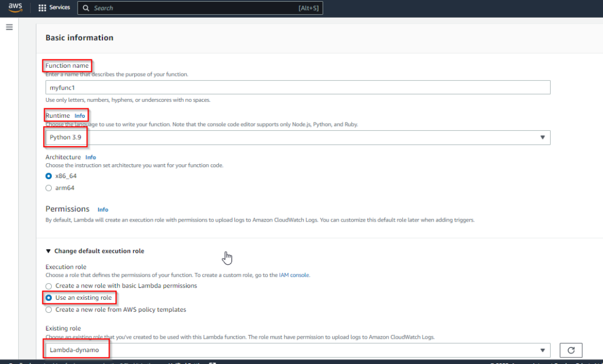Click the Function name field containing myfunc1
The width and height of the screenshot is (603, 364).
pos(297,88)
